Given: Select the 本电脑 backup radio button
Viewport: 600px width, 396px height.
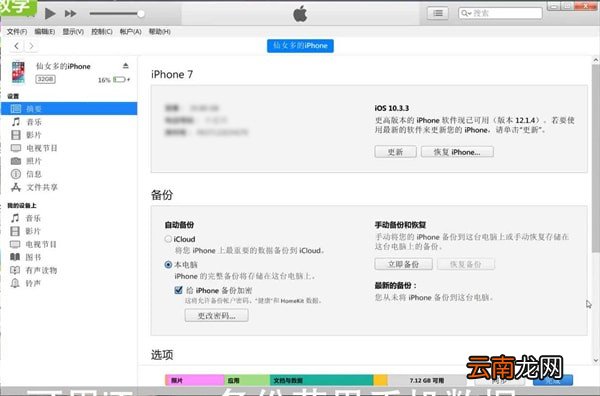Looking at the screenshot, I should 168,264.
